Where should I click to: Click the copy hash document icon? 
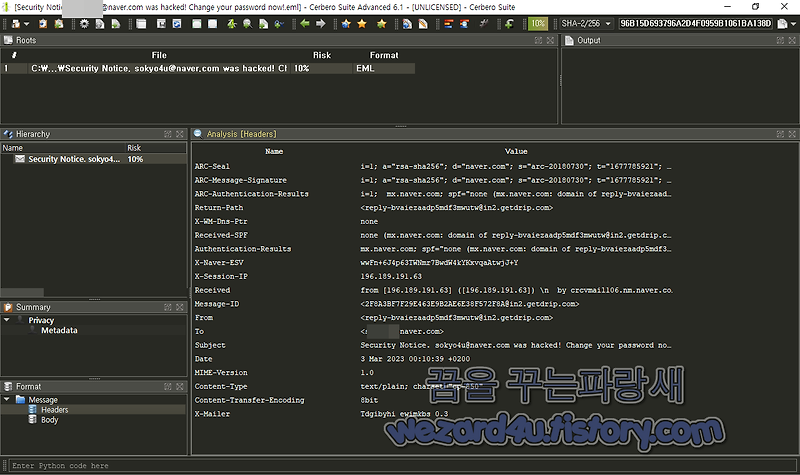click(x=782, y=23)
